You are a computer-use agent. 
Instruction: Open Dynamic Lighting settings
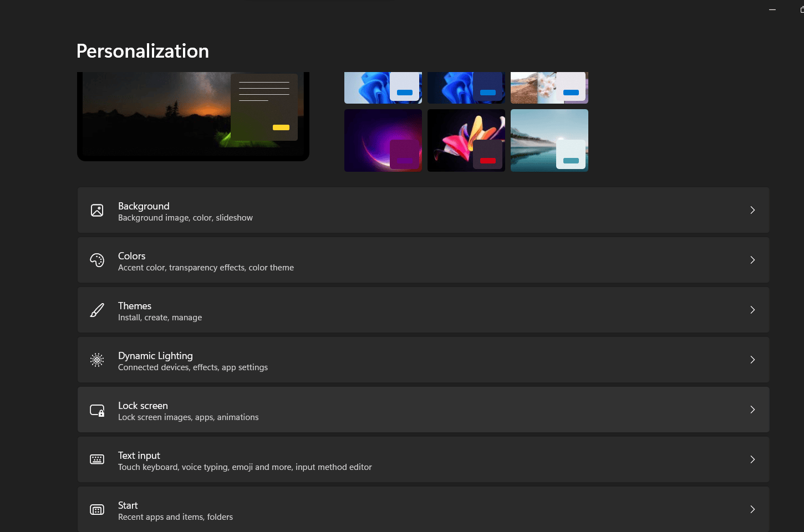(388, 360)
